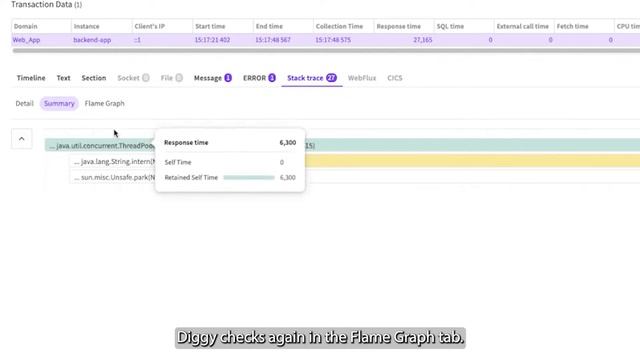Click the 27,165 response time cell

click(x=422, y=40)
